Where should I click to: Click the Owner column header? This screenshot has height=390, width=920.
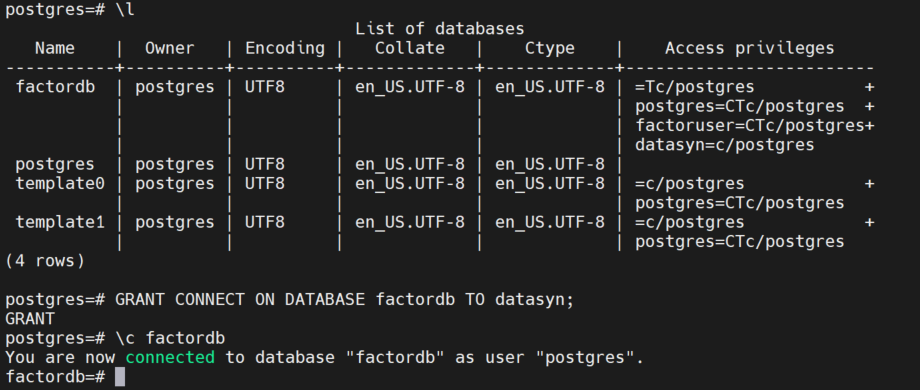point(170,49)
